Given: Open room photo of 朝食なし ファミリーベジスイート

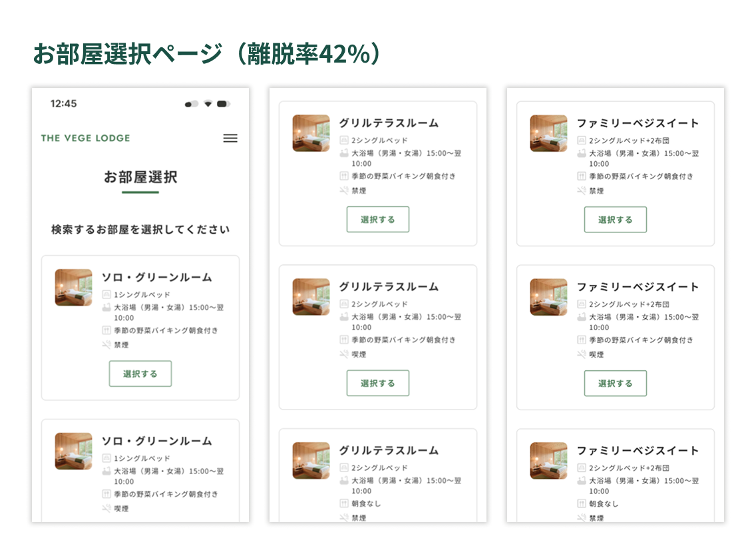Looking at the screenshot, I should (548, 460).
